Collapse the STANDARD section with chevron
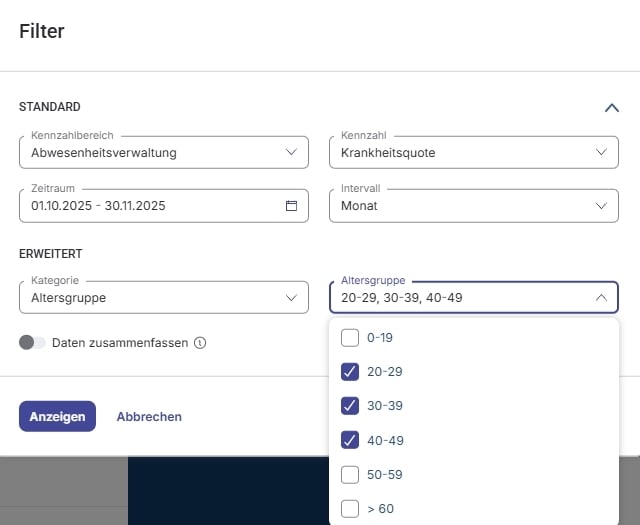The height and width of the screenshot is (525, 640). click(612, 108)
